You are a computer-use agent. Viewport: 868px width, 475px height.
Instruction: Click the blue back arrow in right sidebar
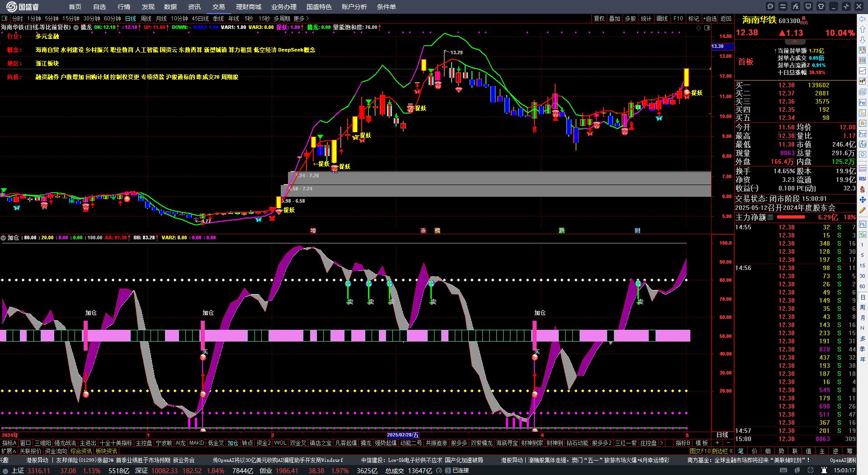point(863,19)
